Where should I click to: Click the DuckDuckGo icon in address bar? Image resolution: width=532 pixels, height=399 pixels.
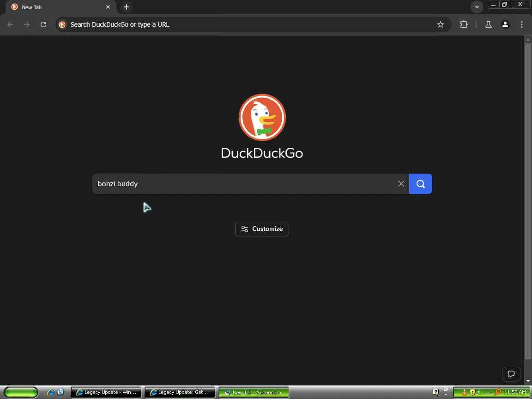click(62, 24)
